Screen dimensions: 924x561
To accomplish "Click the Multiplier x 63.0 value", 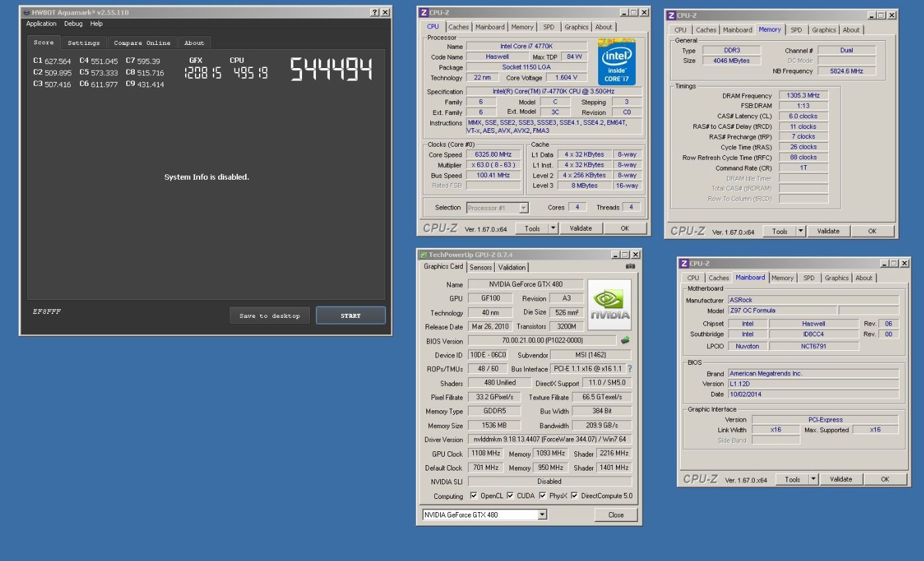I will pos(493,165).
